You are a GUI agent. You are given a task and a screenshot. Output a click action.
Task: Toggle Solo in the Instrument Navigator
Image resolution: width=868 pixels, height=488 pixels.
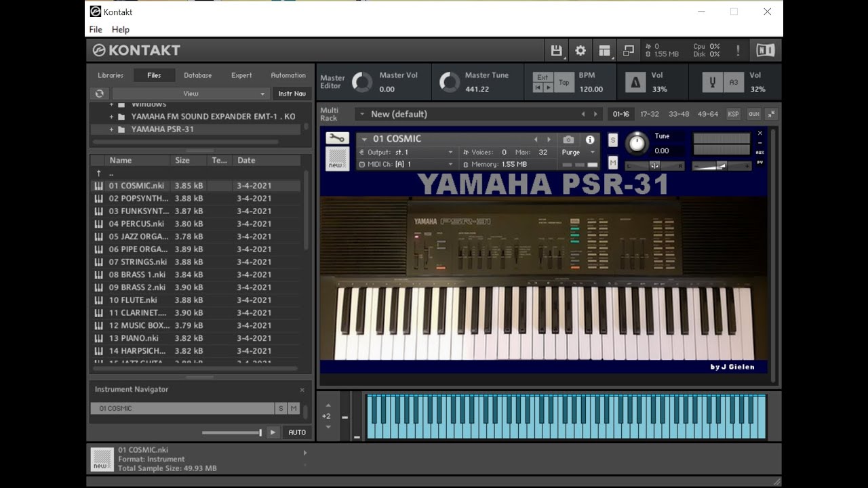pos(281,409)
